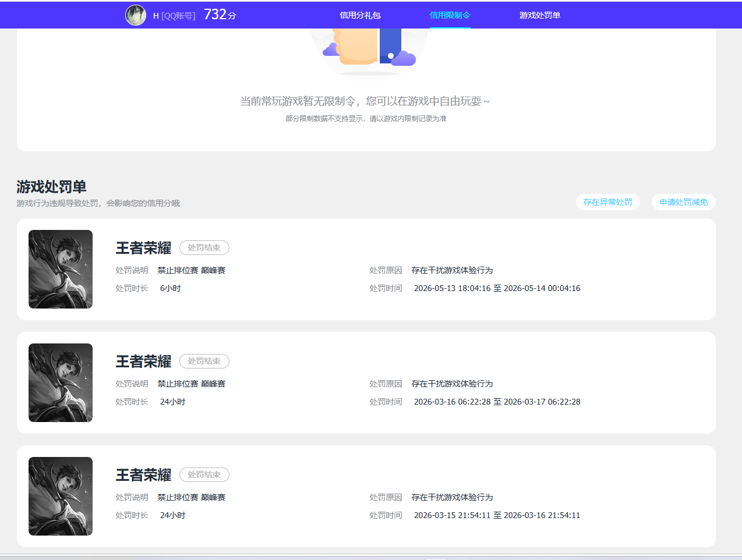
Task: Click 王者荣耀 title of 2026-03-15 21:54:11 penalty
Action: (143, 475)
